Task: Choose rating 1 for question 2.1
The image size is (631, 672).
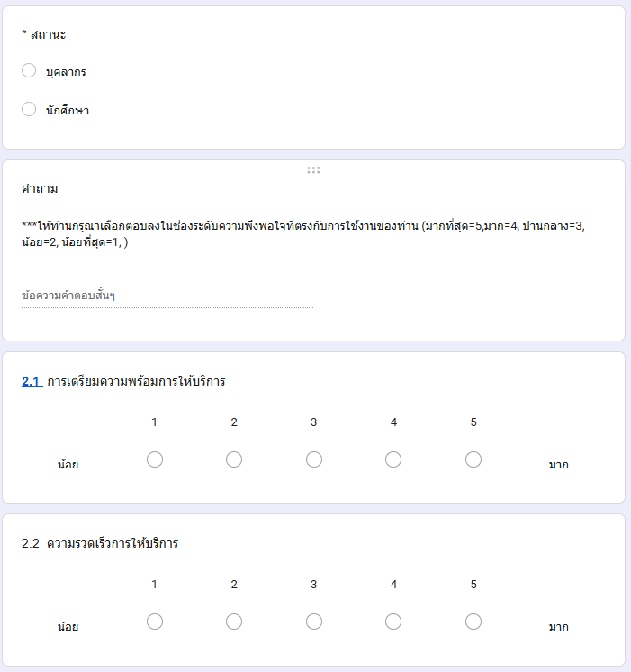Action: [x=155, y=459]
